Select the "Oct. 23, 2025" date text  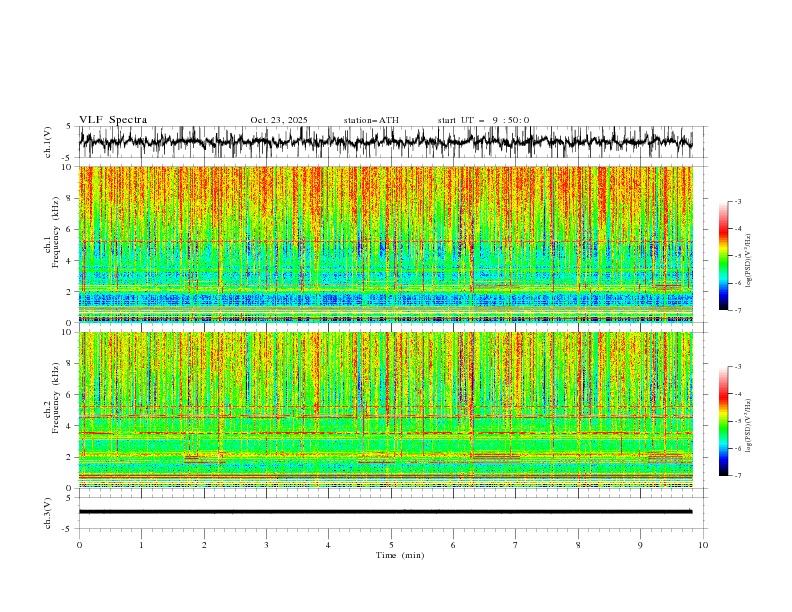pos(279,120)
